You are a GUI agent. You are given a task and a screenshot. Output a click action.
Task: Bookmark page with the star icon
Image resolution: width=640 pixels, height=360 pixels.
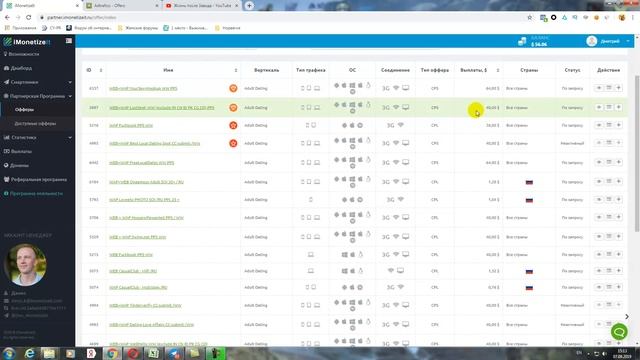coord(529,18)
